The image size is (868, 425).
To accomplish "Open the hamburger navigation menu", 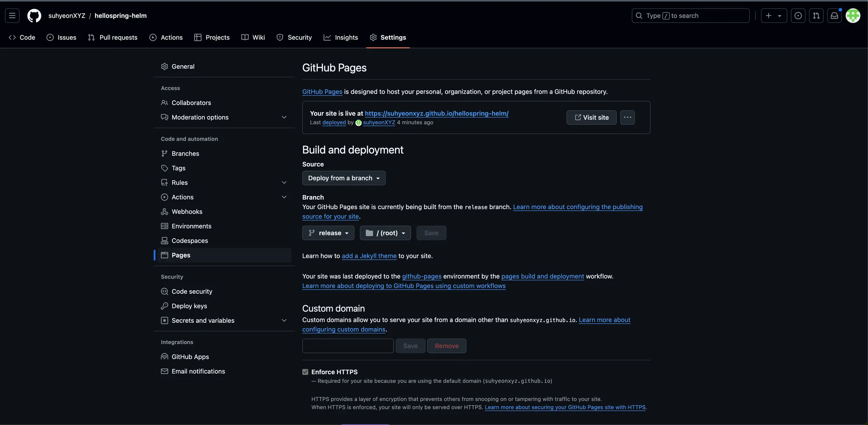I will [12, 16].
